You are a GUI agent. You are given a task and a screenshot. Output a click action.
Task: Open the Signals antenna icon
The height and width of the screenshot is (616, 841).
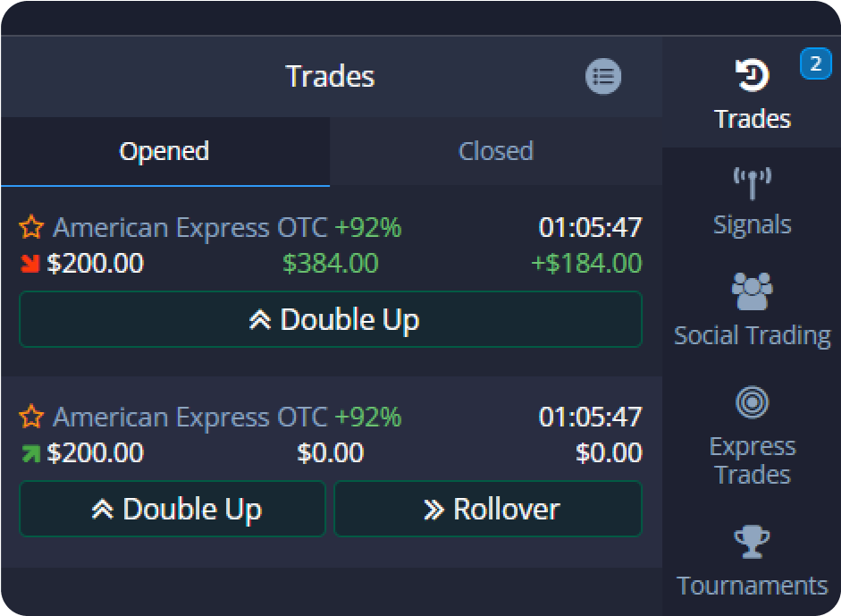click(x=752, y=182)
